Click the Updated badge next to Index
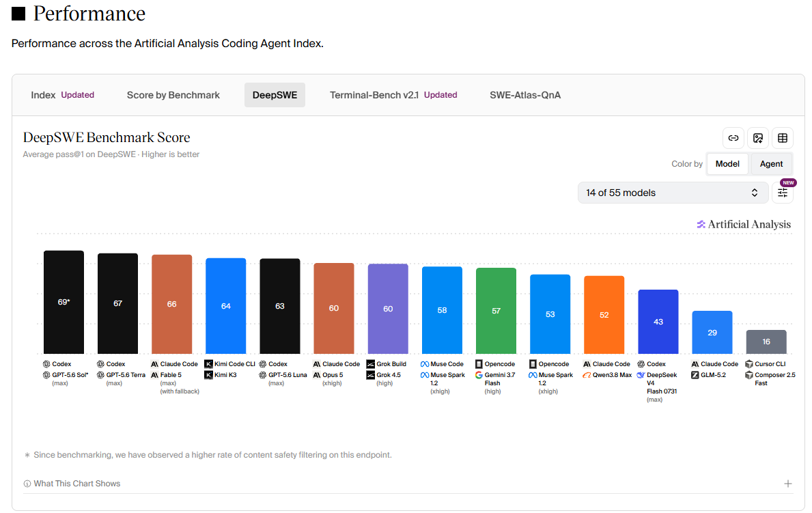This screenshot has width=812, height=513. click(78, 95)
